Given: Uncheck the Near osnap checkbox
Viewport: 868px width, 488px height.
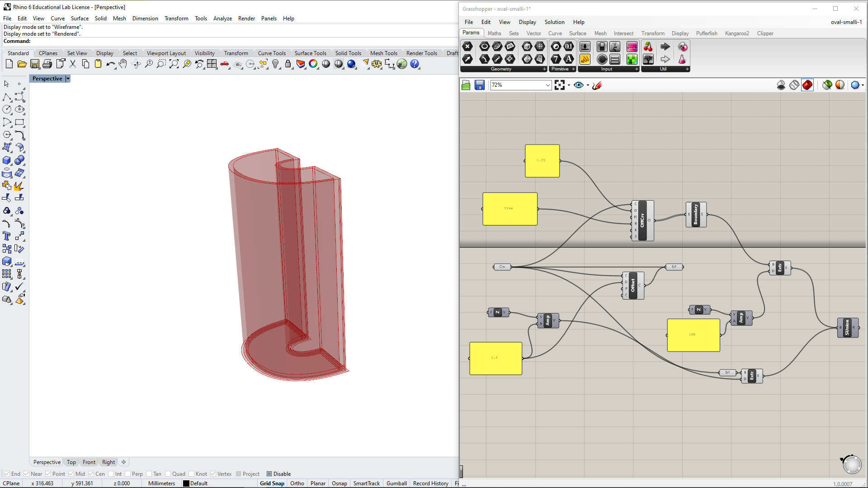Looking at the screenshot, I should click(x=27, y=474).
